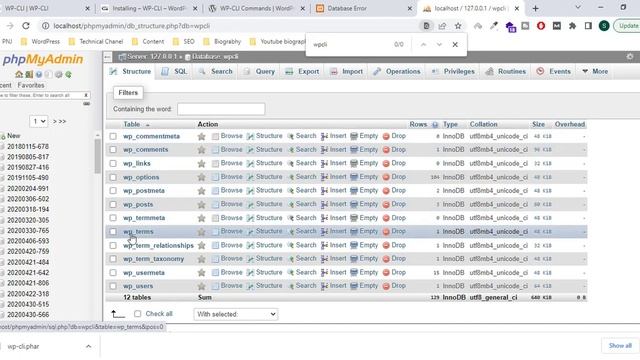Switch to the Database Error browser tab

(363, 8)
